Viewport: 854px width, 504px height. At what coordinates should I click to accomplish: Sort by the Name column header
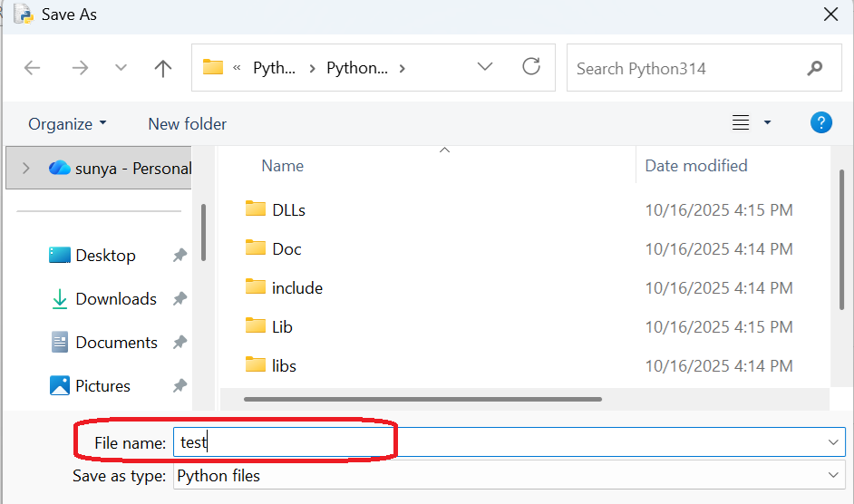(282, 166)
